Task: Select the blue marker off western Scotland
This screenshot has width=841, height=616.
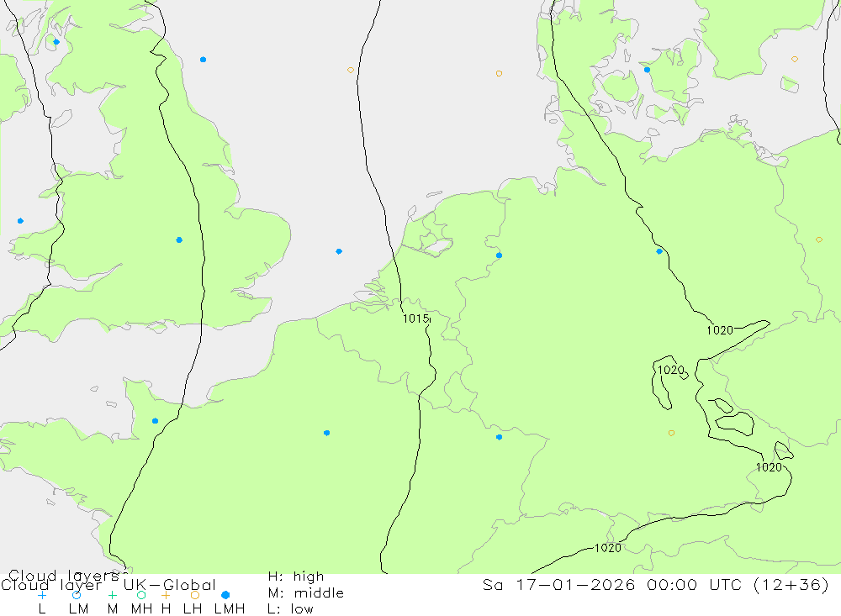Action: pos(56,42)
